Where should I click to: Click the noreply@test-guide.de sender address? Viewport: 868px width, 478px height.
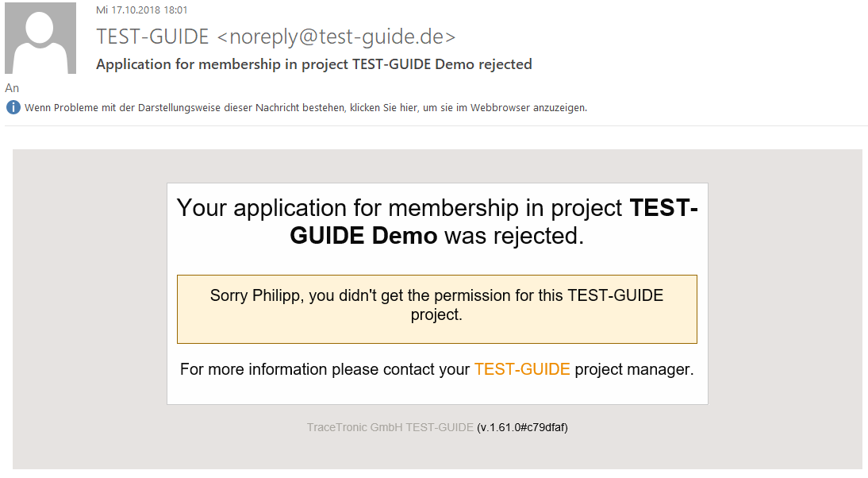336,37
